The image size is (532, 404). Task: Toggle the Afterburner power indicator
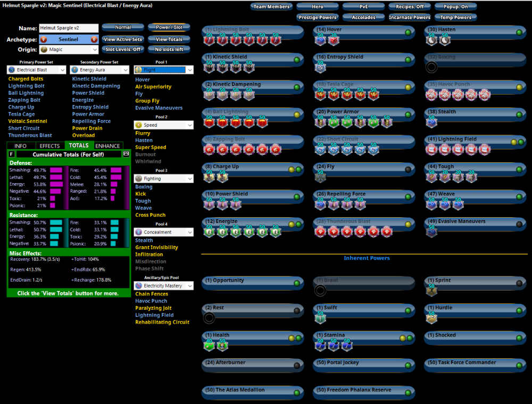pyautogui.click(x=297, y=366)
